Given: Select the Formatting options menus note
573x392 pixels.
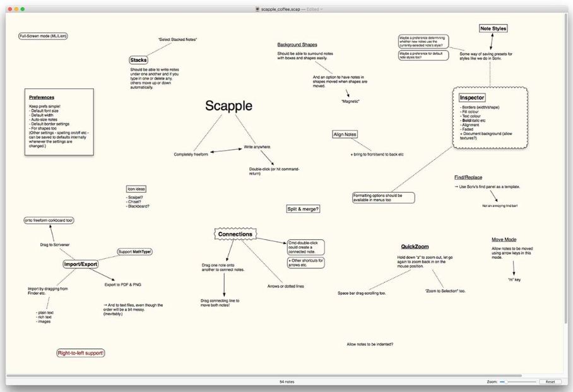Looking at the screenshot, I should (x=383, y=198).
